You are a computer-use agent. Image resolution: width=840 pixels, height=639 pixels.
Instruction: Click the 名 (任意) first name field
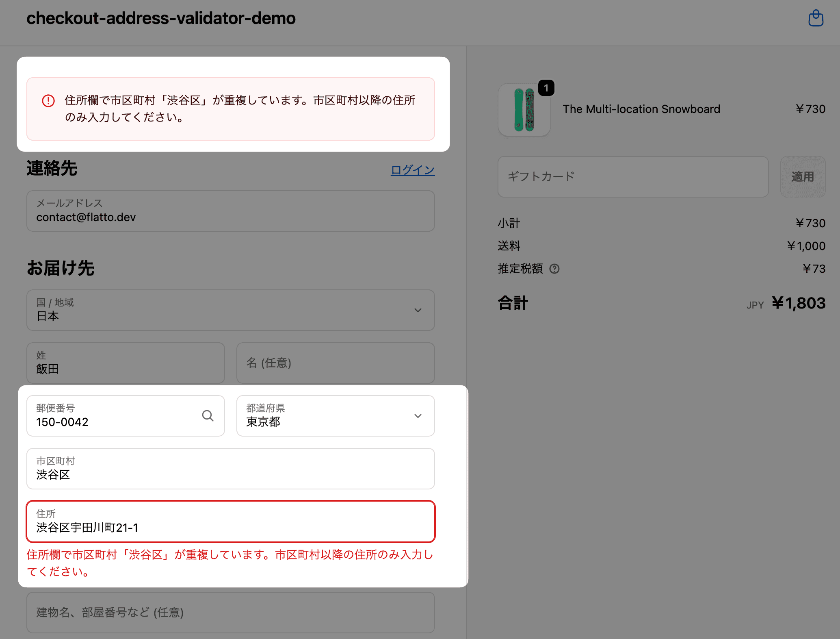[335, 363]
